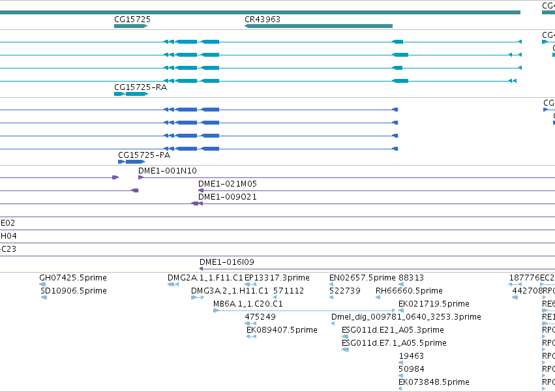Click the ESG011d.E7.1_A05.5prime label
Viewport: 555px width, 392px height.
394,343
